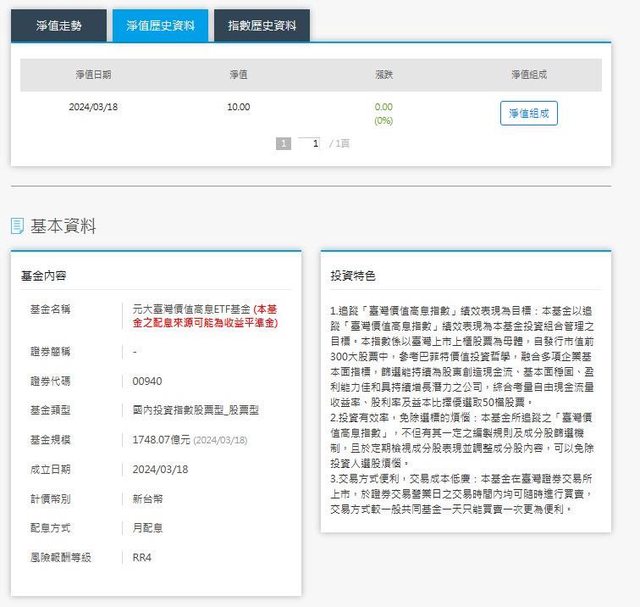Image resolution: width=640 pixels, height=607 pixels.
Task: Click the page number input field
Action: [314, 144]
